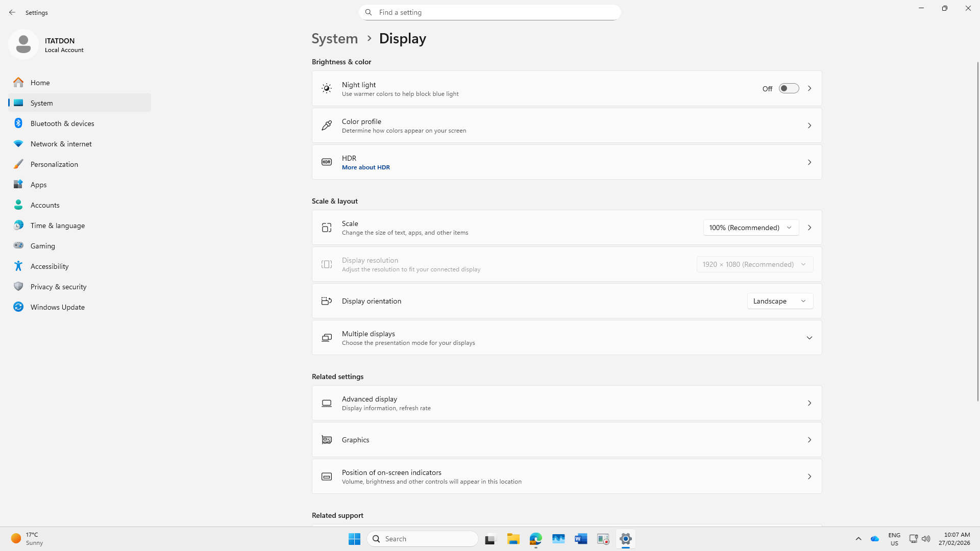This screenshot has width=980, height=551.
Task: Open the Display orientation Landscape dropdown
Action: coord(780,301)
